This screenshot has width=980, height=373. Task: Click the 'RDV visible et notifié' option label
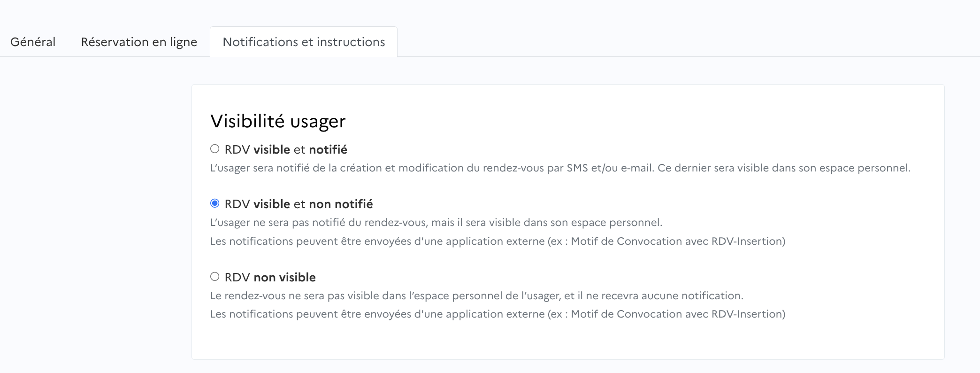click(x=286, y=149)
